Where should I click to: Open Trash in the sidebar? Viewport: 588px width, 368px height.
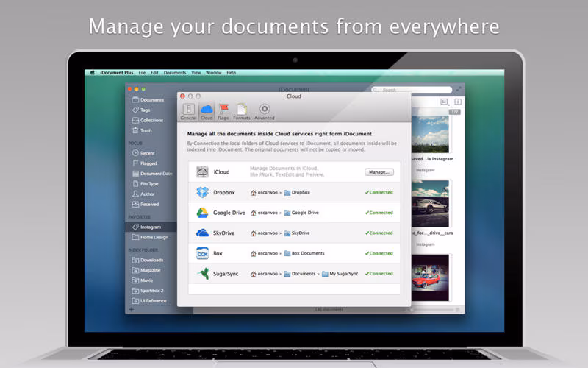142,130
